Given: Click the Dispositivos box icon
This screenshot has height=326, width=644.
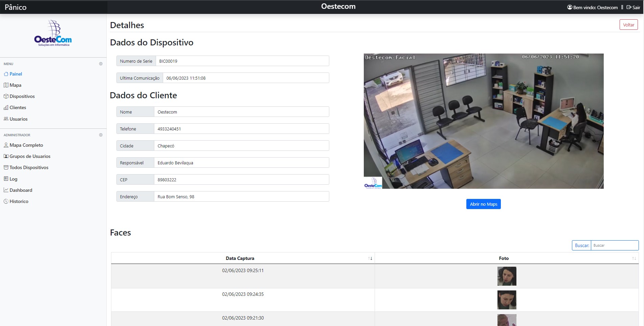Looking at the screenshot, I should [6, 96].
